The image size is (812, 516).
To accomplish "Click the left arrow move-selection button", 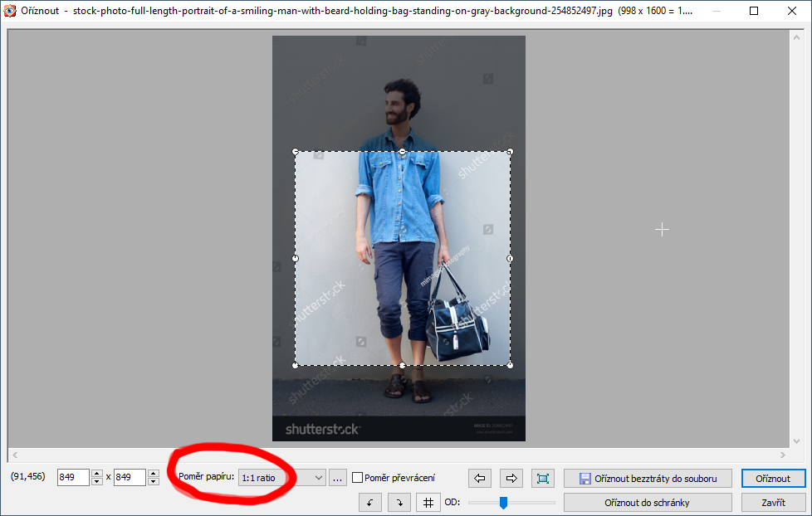I will coord(480,478).
